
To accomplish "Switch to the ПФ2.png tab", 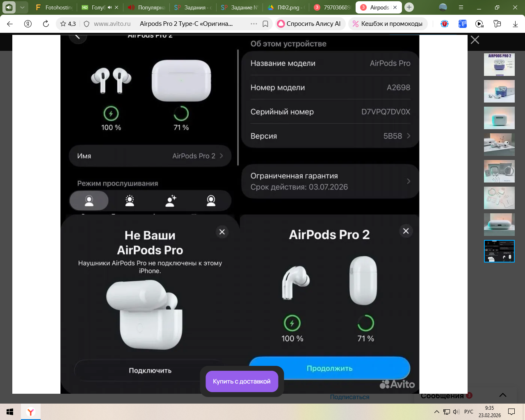I will click(x=286, y=7).
